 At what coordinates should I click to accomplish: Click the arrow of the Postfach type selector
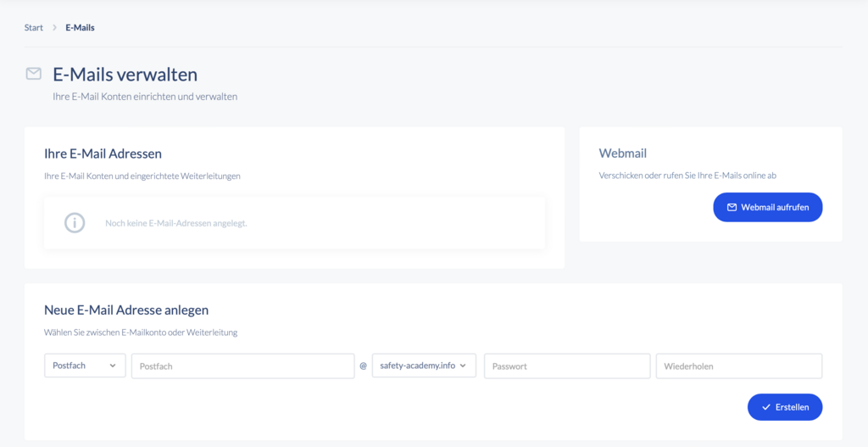[113, 366]
